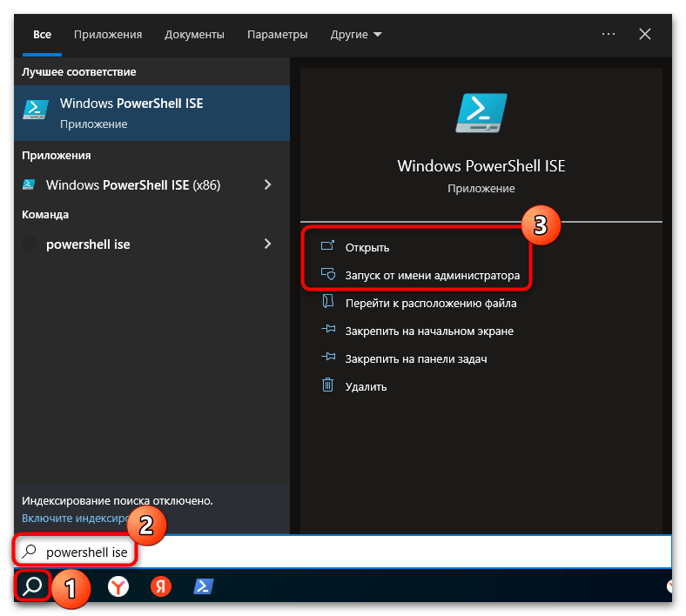The height and width of the screenshot is (616, 686).
Task: Open the three-dots options menu
Action: point(609,34)
